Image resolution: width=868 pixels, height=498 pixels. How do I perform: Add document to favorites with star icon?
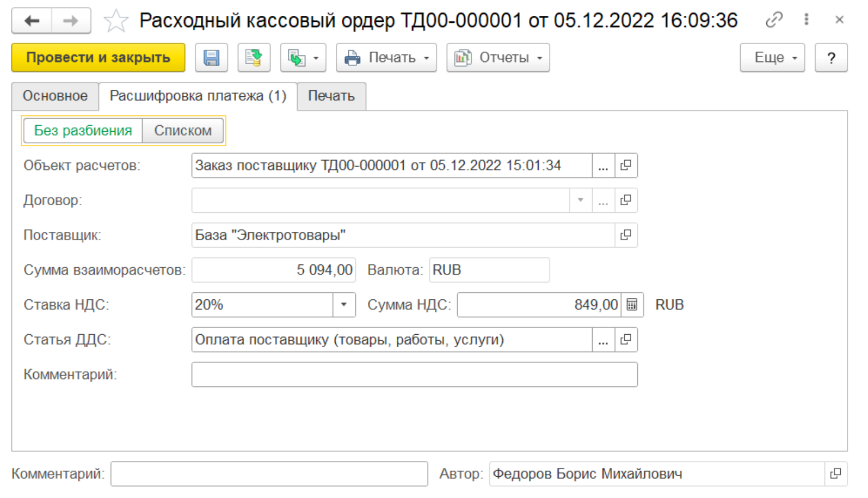coord(115,21)
